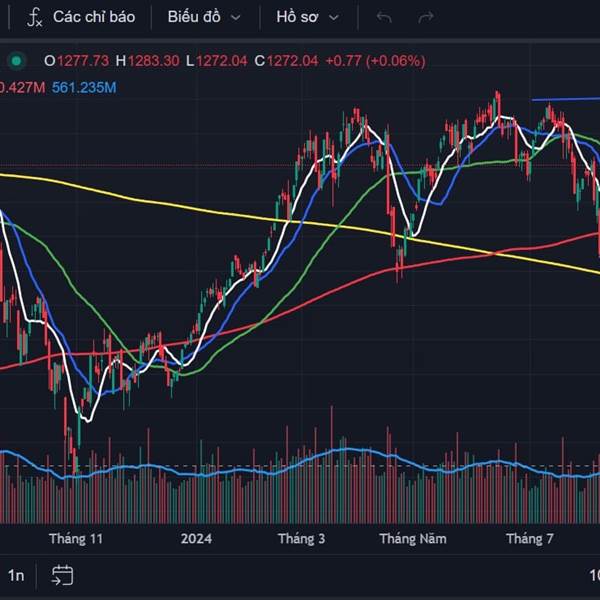Open the go-to-date calendar icon
This screenshot has height=600, width=600.
tap(62, 575)
